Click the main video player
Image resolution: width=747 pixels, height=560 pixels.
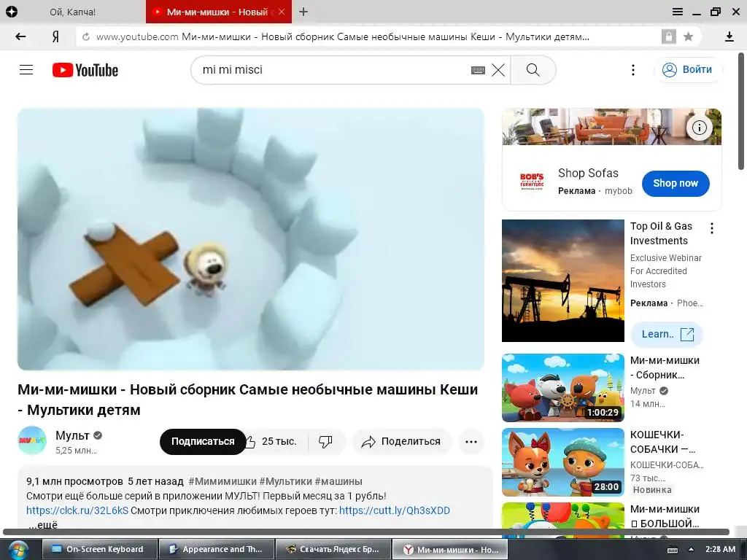pyautogui.click(x=251, y=239)
